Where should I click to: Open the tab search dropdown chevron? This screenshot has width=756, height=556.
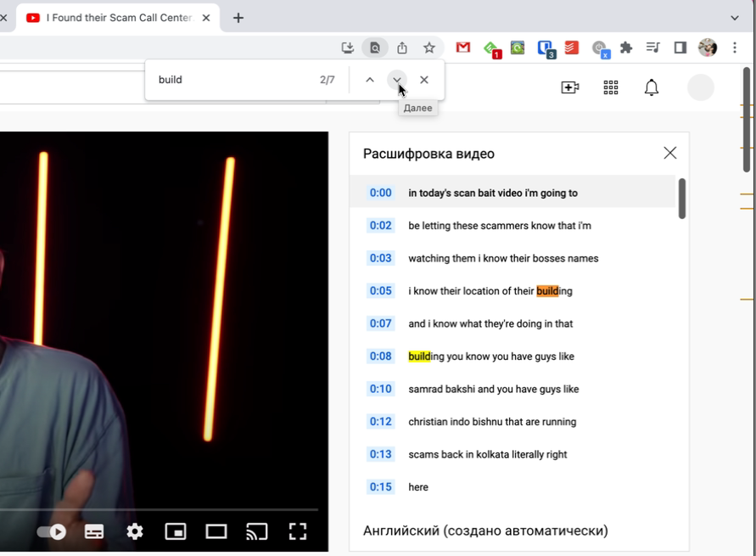click(734, 18)
